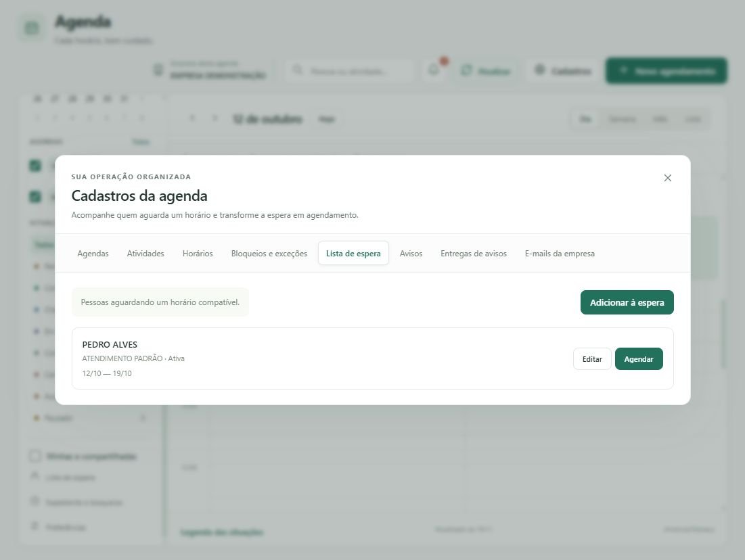
Task: Switch to Entregas de avisos tab
Action: [473, 253]
